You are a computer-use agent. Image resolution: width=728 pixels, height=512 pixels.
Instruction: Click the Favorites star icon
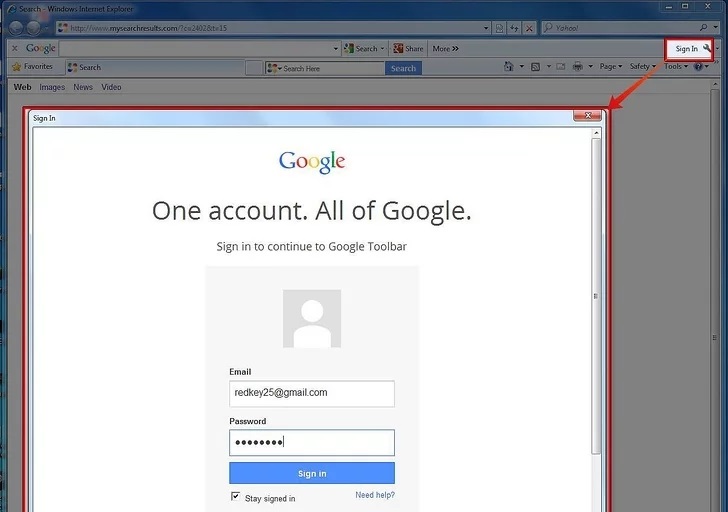pos(17,67)
